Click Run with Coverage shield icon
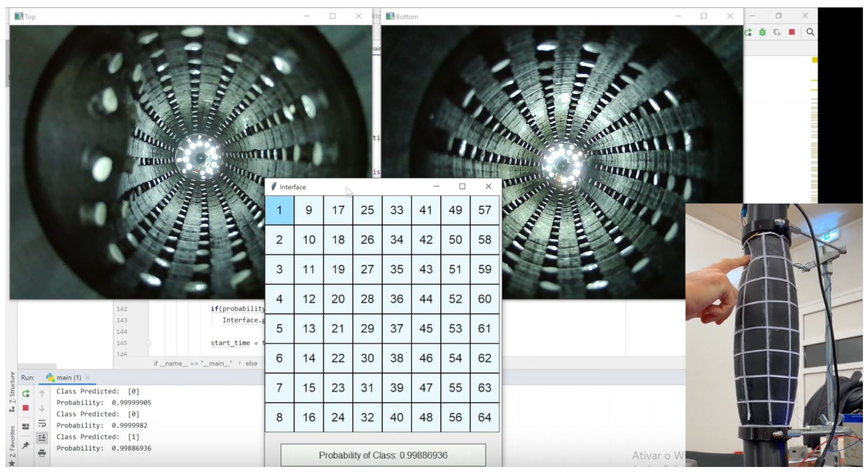Viewport: 868px width, 473px height. pos(777,32)
